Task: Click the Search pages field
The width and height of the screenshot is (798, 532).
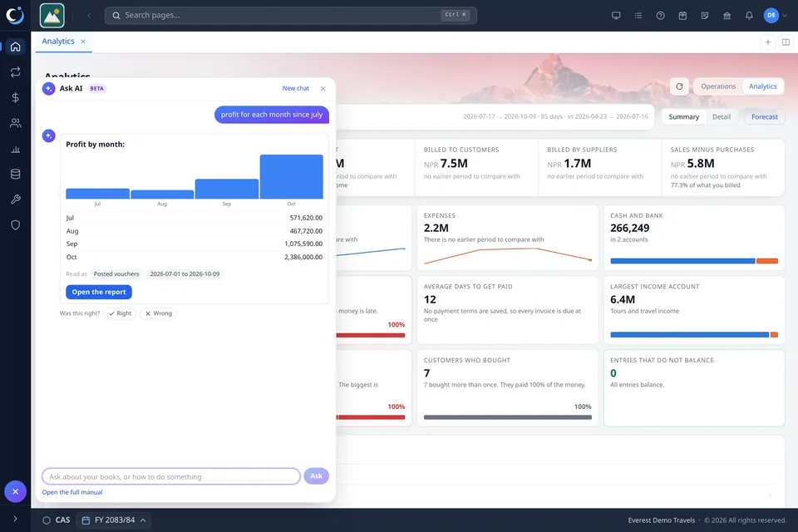Action: tap(291, 15)
